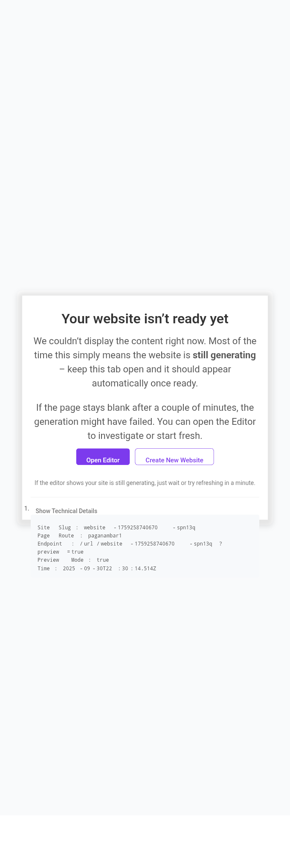Screen dimensions: 290x868
Task: Expand Show Technical Details section
Action: pyautogui.click(x=67, y=511)
